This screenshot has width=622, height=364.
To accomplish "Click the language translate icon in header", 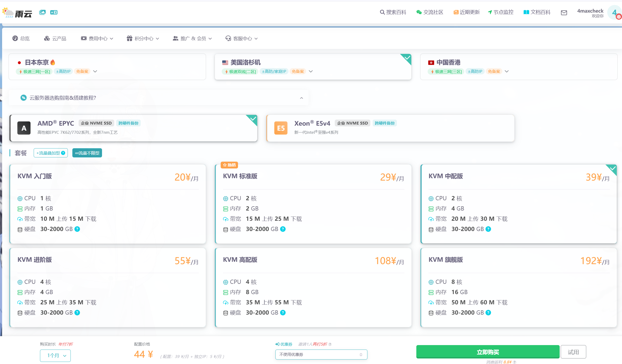I will 54,12.
